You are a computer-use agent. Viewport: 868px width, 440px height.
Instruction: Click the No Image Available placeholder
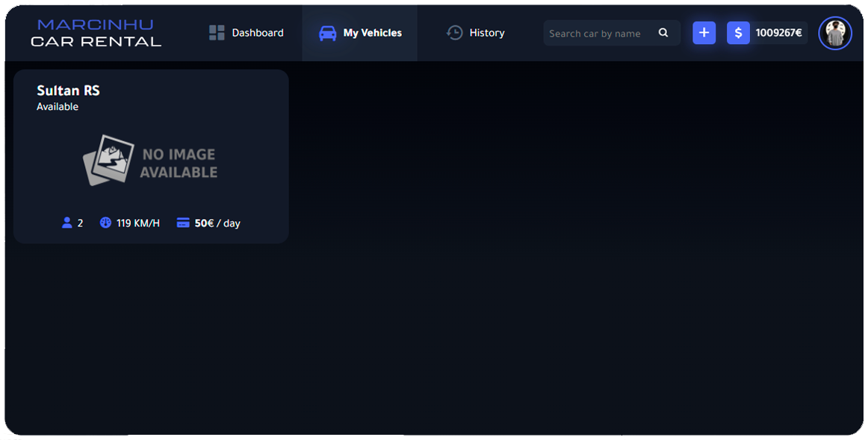click(150, 161)
